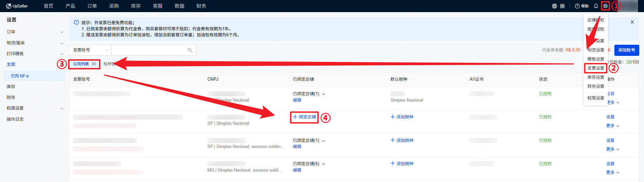Switch to the 公司列表 tab
The width and height of the screenshot is (644, 182).
84,64
